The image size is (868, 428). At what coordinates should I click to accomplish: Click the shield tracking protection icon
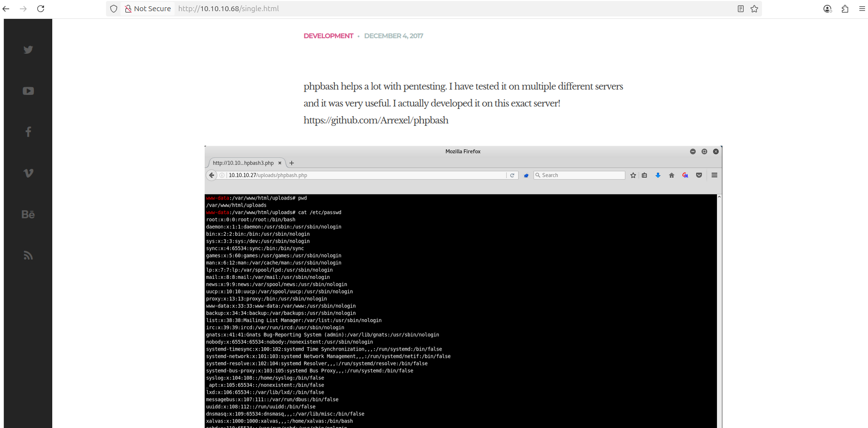(114, 9)
